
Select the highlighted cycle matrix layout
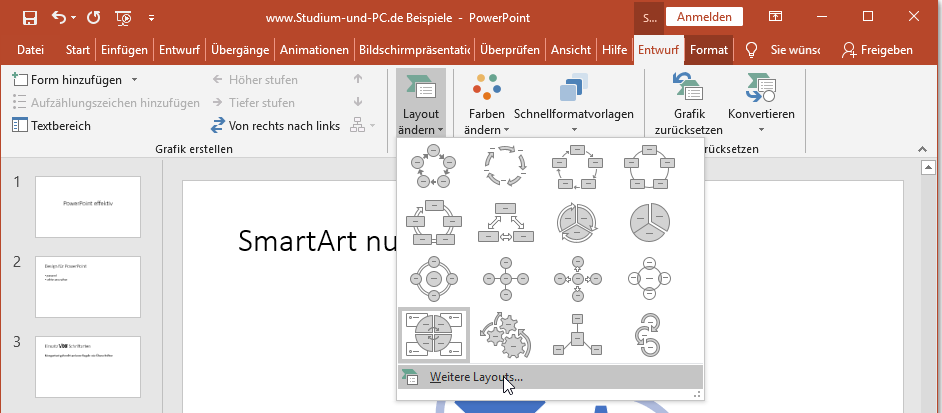click(434, 334)
